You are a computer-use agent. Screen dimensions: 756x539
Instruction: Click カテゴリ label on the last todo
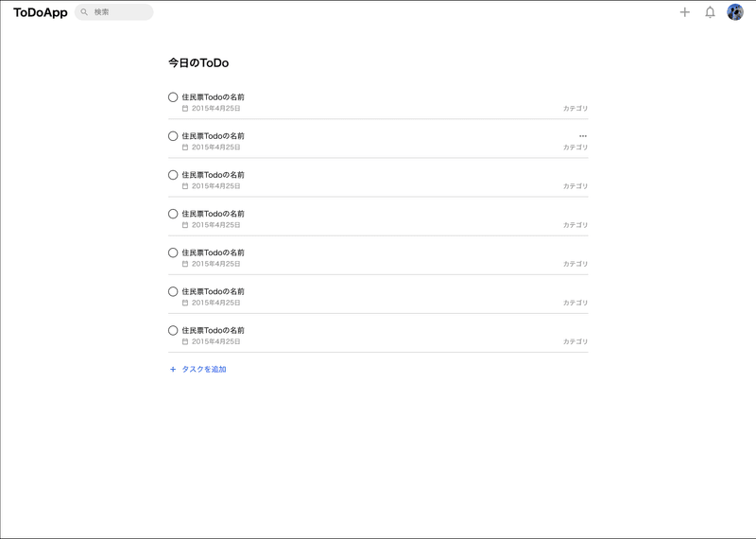tap(576, 341)
